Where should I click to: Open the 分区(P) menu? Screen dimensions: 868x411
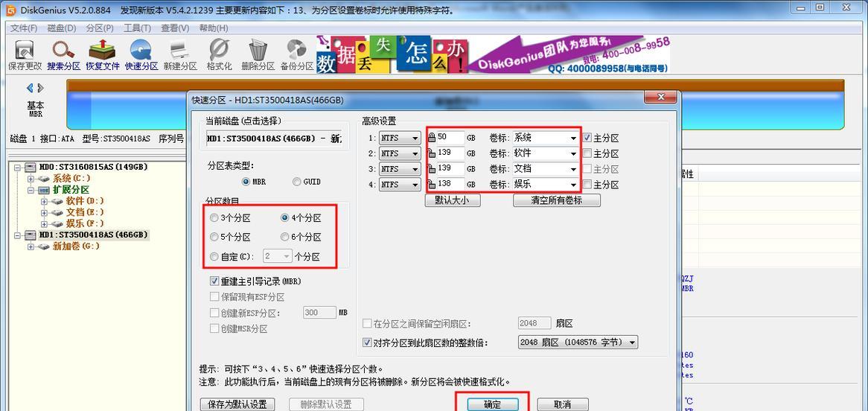pos(100,28)
